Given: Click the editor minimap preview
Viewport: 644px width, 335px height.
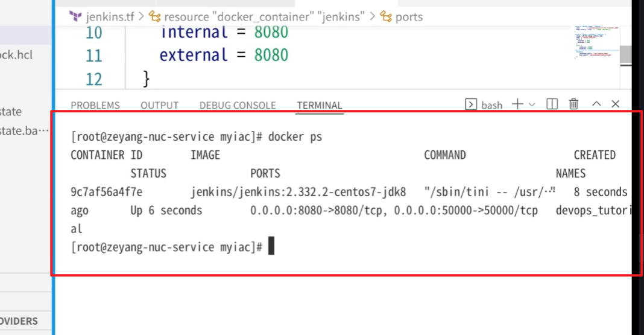Looking at the screenshot, I should tap(596, 42).
